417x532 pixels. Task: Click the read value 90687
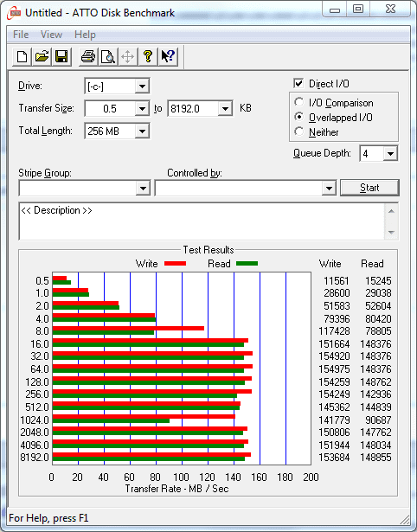coord(378,420)
